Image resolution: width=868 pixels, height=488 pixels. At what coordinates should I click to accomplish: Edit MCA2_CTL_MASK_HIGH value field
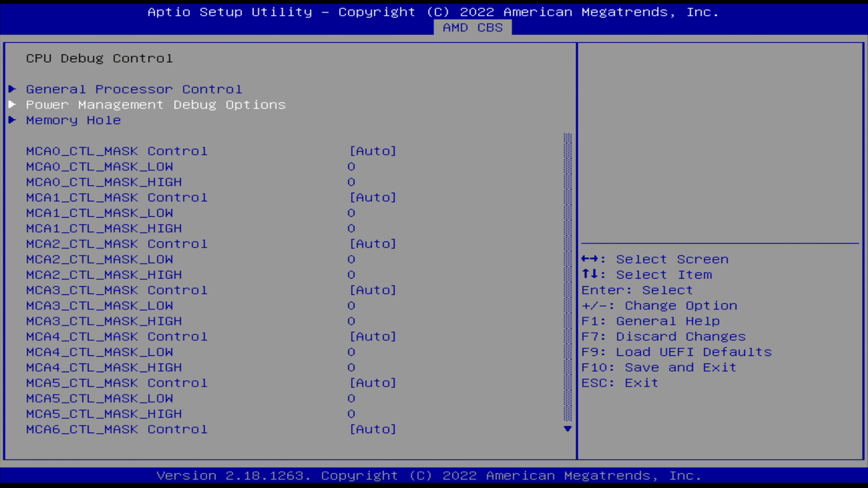[x=351, y=275]
